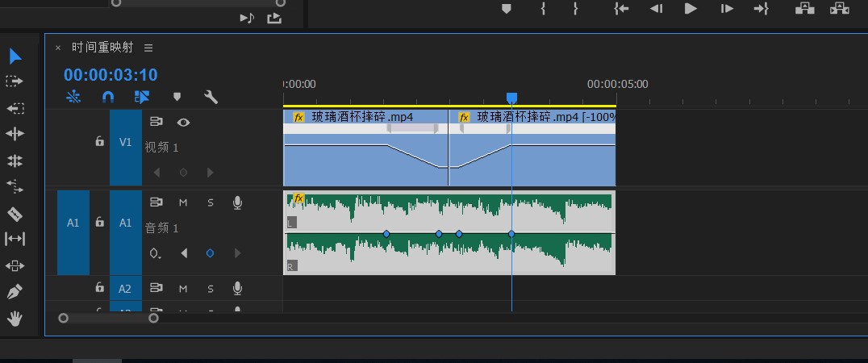Click the timeline playhead handle
The width and height of the screenshot is (868, 363).
tap(512, 98)
